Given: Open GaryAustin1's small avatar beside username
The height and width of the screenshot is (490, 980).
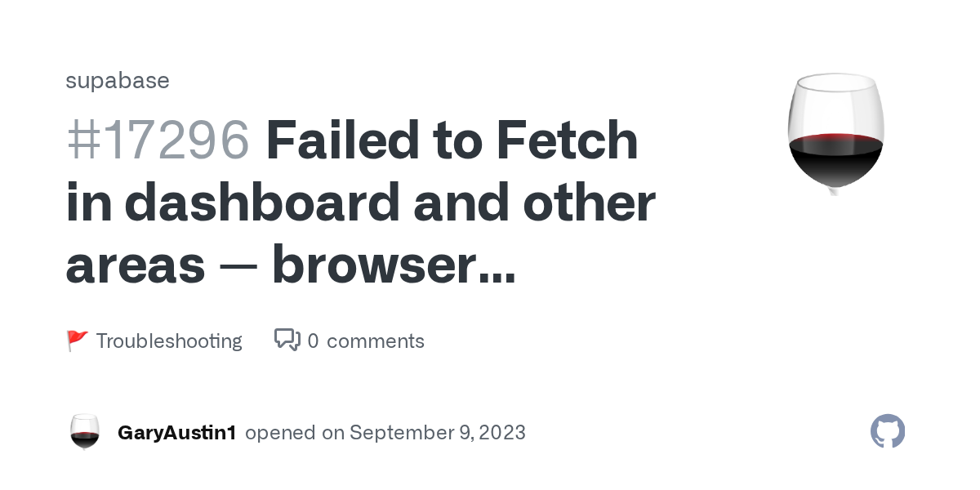Looking at the screenshot, I should [x=85, y=432].
